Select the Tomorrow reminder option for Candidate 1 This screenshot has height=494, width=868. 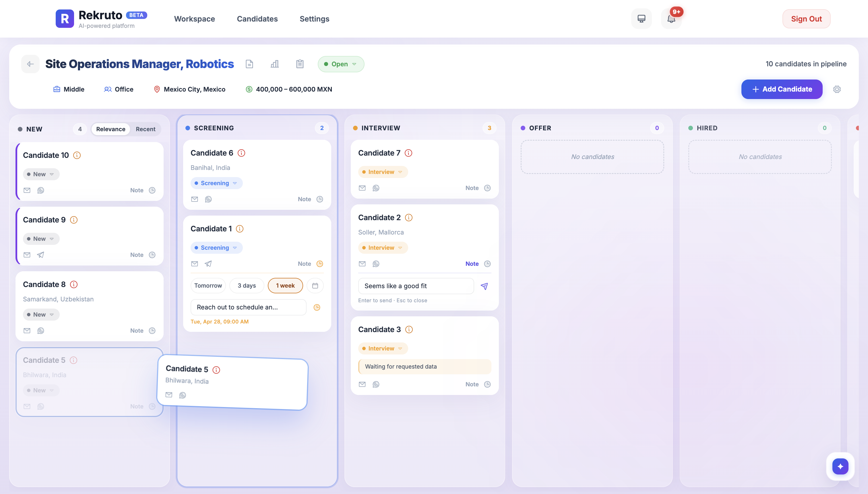coord(208,285)
